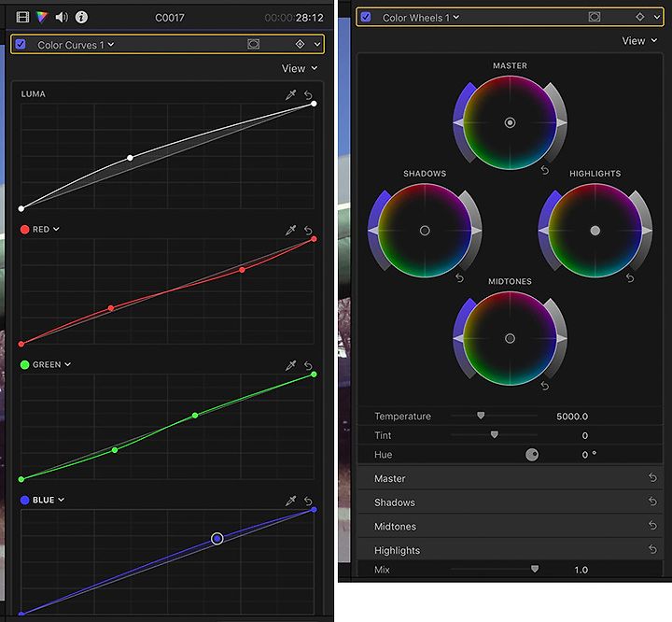Reset the Master color wheel
672x622 pixels.
[545, 170]
